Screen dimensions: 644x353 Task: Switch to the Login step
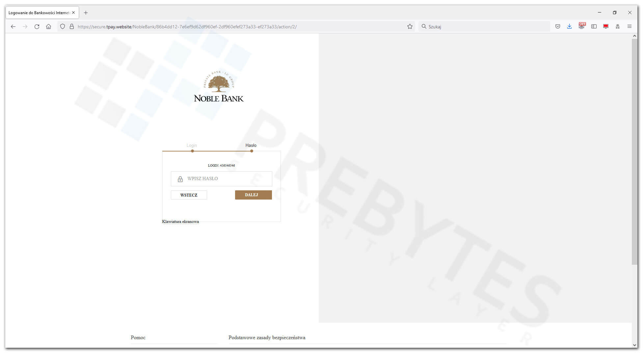point(192,145)
